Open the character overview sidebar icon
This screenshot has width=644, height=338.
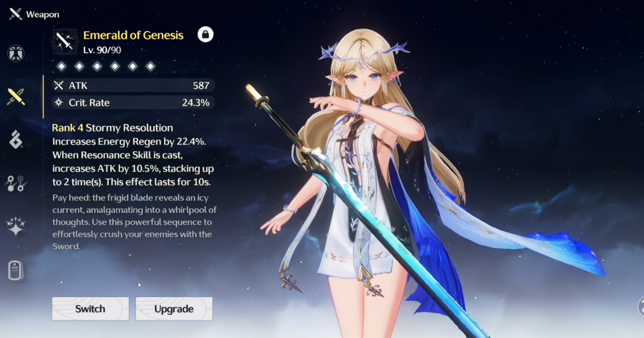coord(16,53)
